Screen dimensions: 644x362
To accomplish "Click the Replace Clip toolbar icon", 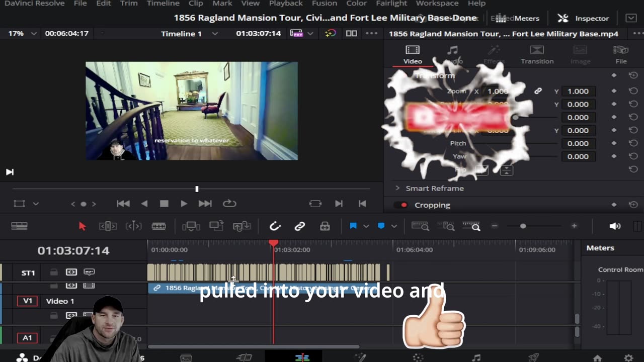I will pyautogui.click(x=242, y=226).
